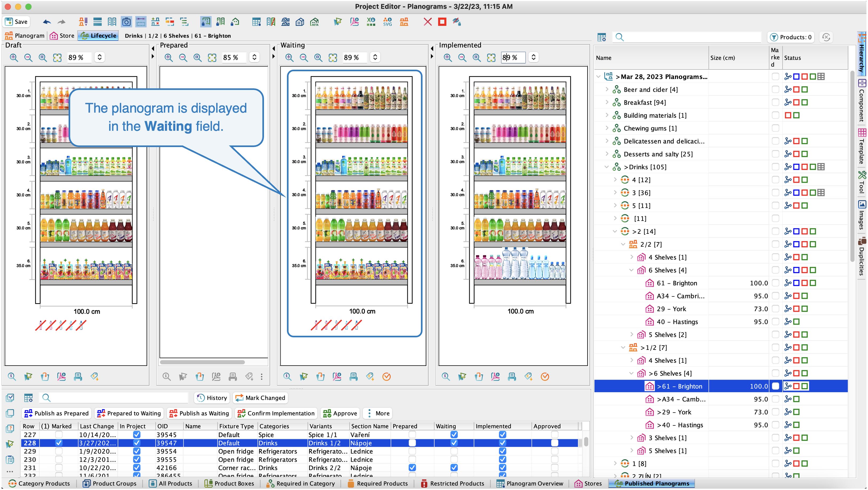Click the undo arrow in the toolbar

point(47,22)
